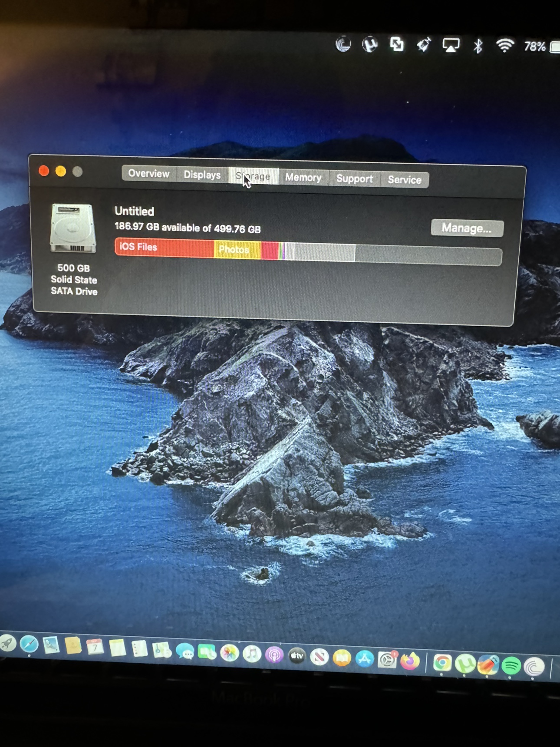
Task: Open Launchpad from the Dock
Action: pos(7,643)
